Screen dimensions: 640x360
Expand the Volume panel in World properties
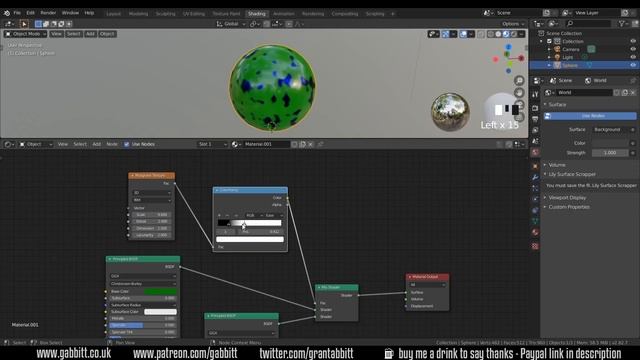tap(557, 165)
